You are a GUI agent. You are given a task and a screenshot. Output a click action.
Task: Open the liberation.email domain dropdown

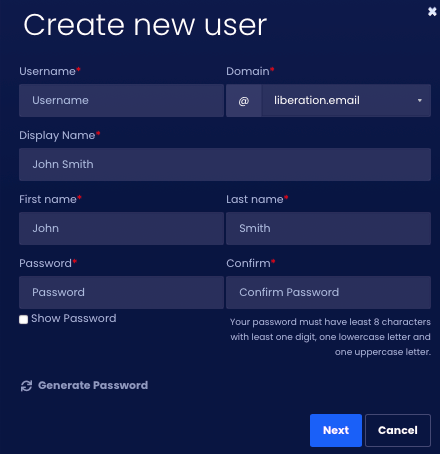tap(346, 101)
